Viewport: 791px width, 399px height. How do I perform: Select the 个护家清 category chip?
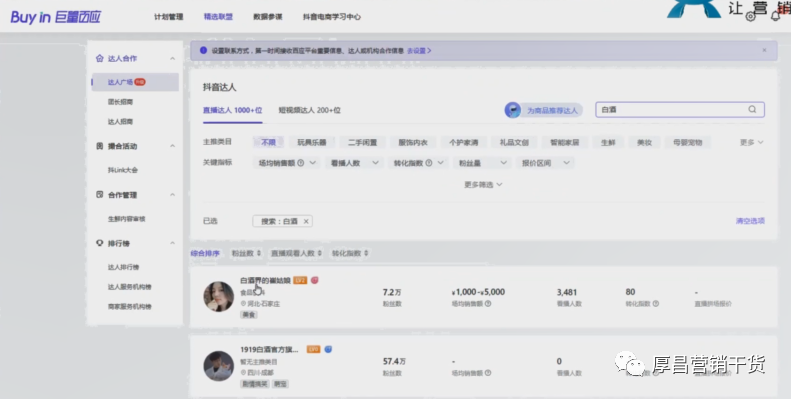464,142
